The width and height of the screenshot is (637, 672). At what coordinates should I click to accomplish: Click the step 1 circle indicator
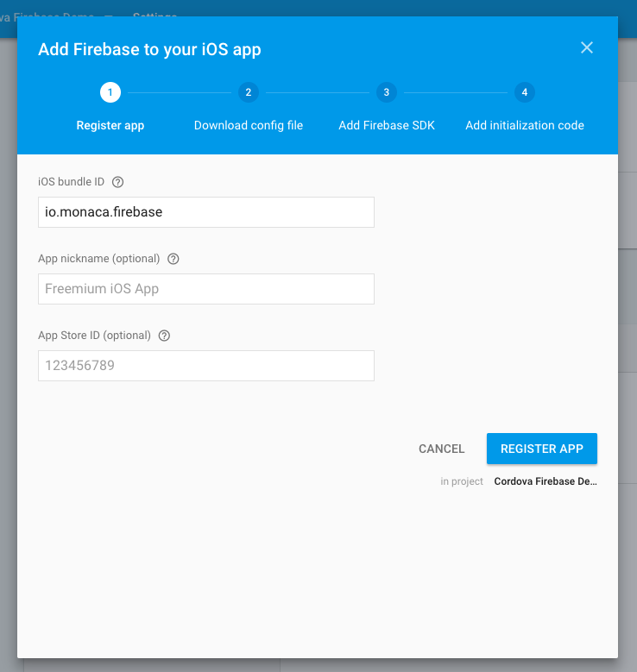pyautogui.click(x=110, y=92)
